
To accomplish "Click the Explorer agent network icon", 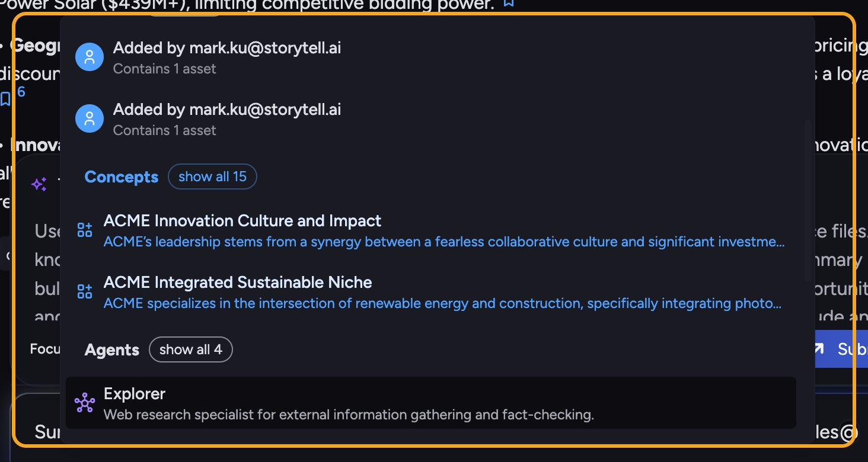I will (x=85, y=403).
